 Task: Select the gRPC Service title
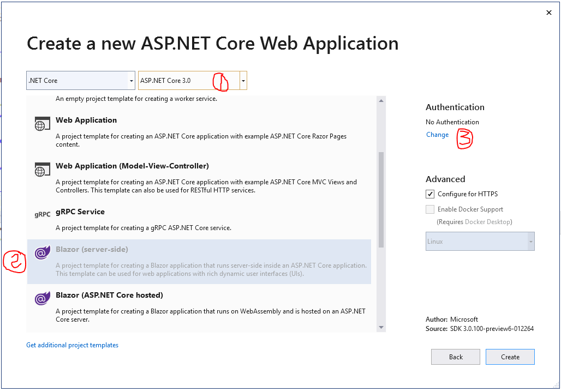click(x=80, y=212)
